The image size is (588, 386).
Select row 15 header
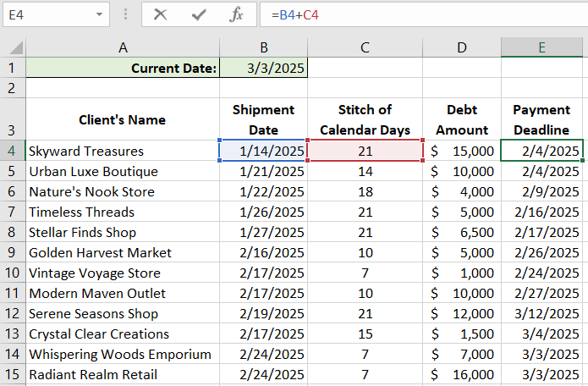pyautogui.click(x=13, y=374)
